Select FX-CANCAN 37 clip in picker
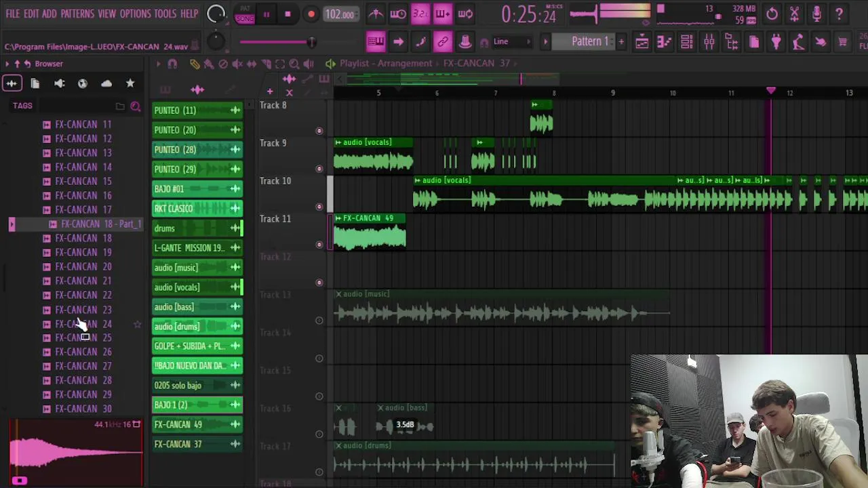Image resolution: width=868 pixels, height=488 pixels. 197,445
